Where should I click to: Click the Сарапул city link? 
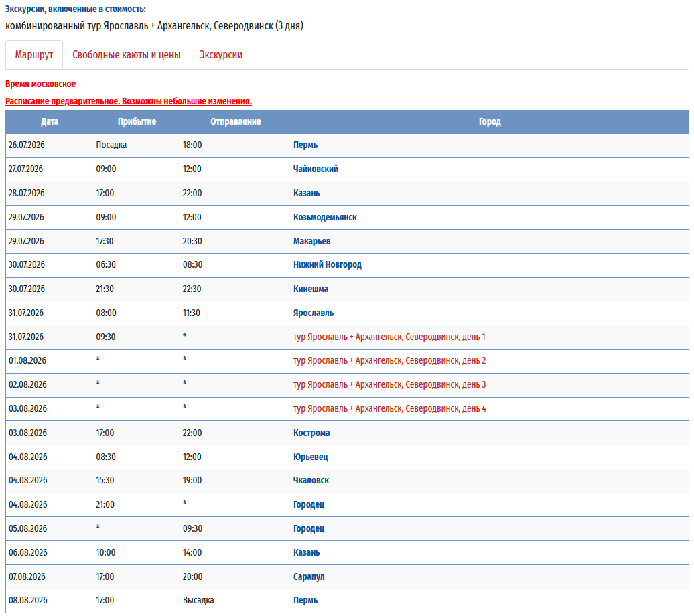309,577
